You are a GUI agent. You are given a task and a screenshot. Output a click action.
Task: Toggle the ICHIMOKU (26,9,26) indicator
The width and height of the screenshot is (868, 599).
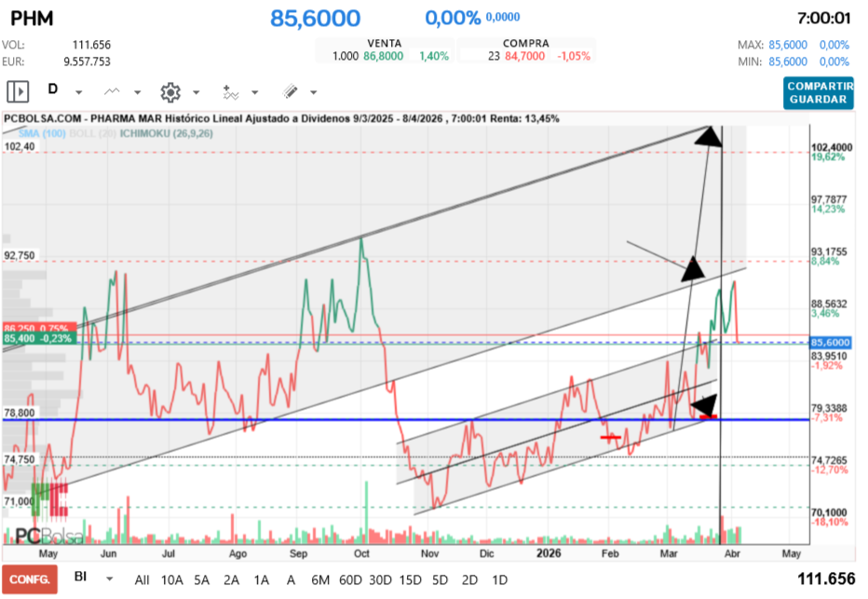coord(166,133)
